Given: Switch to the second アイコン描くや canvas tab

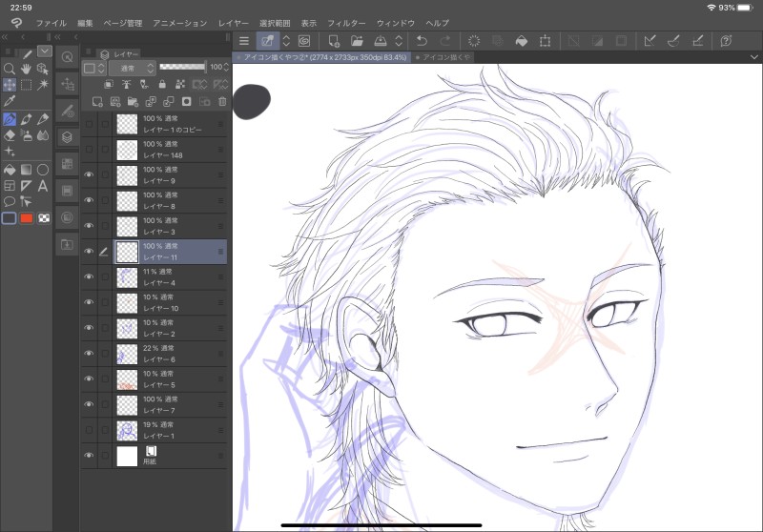Looking at the screenshot, I should coord(448,58).
